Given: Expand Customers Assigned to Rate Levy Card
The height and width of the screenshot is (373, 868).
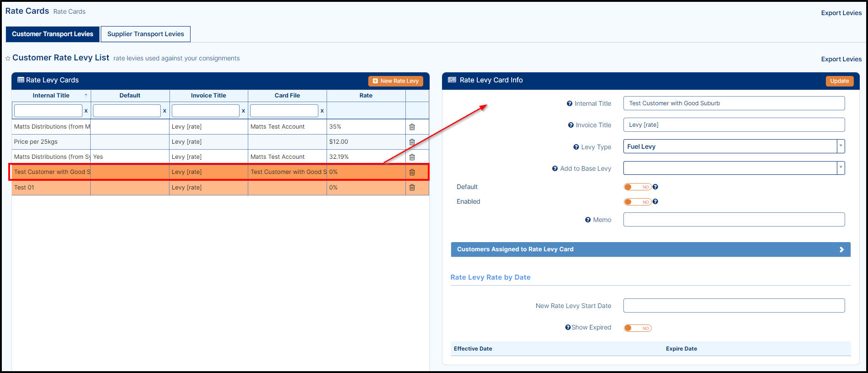Looking at the screenshot, I should tap(650, 249).
